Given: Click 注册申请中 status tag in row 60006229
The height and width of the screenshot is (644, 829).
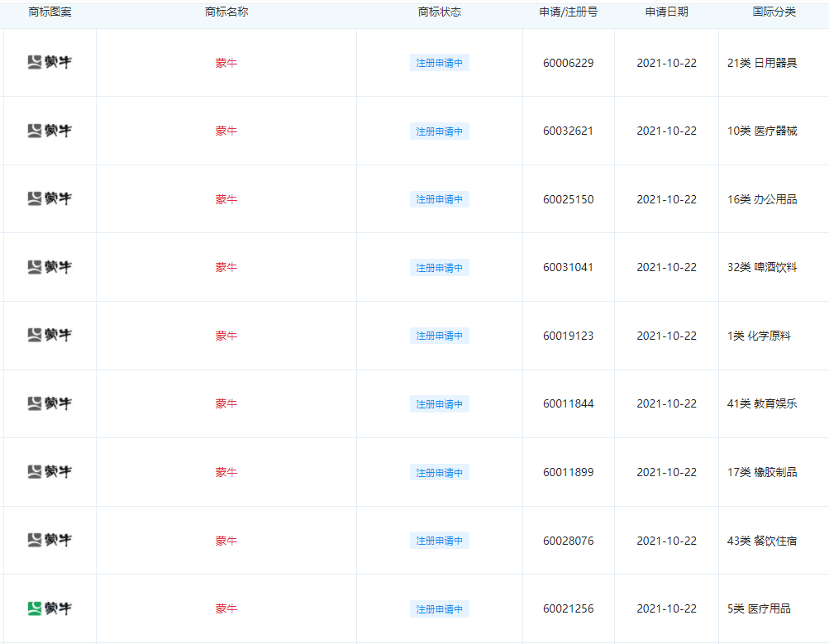Looking at the screenshot, I should (x=440, y=63).
